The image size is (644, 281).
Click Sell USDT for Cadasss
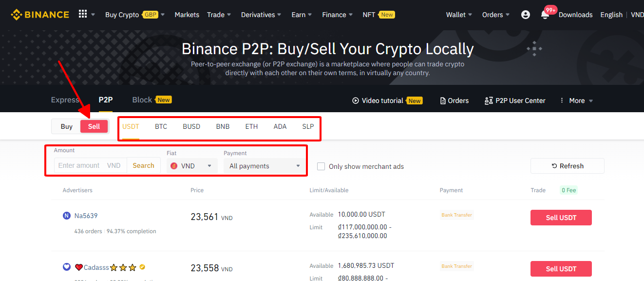tap(561, 269)
